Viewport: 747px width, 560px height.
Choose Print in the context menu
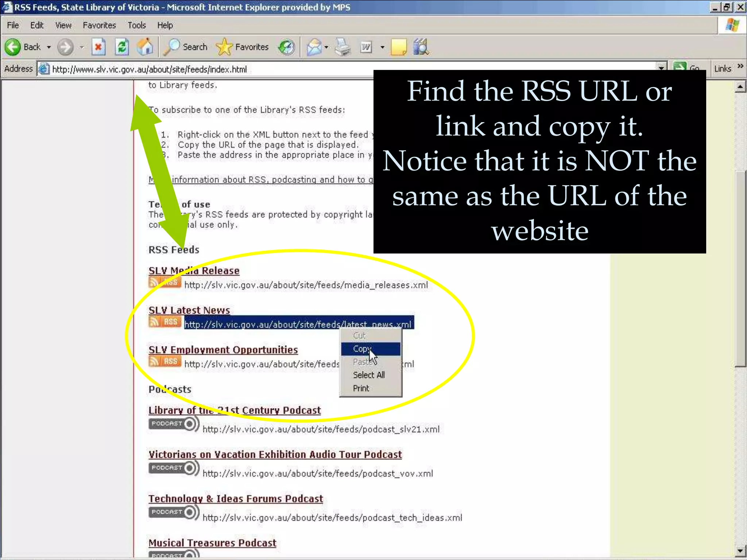point(371,388)
